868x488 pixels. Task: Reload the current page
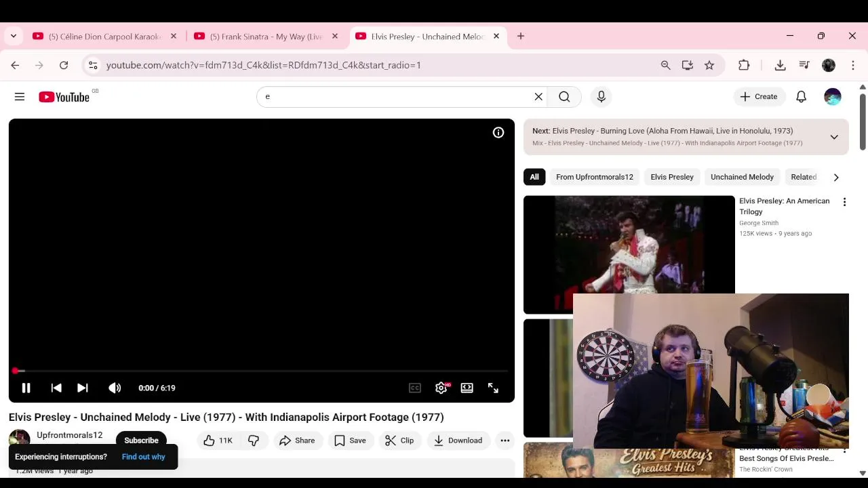click(x=64, y=65)
